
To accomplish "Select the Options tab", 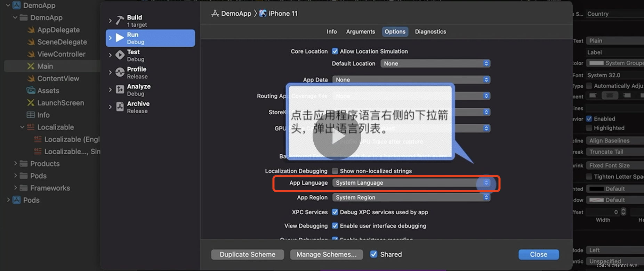I will (x=395, y=32).
